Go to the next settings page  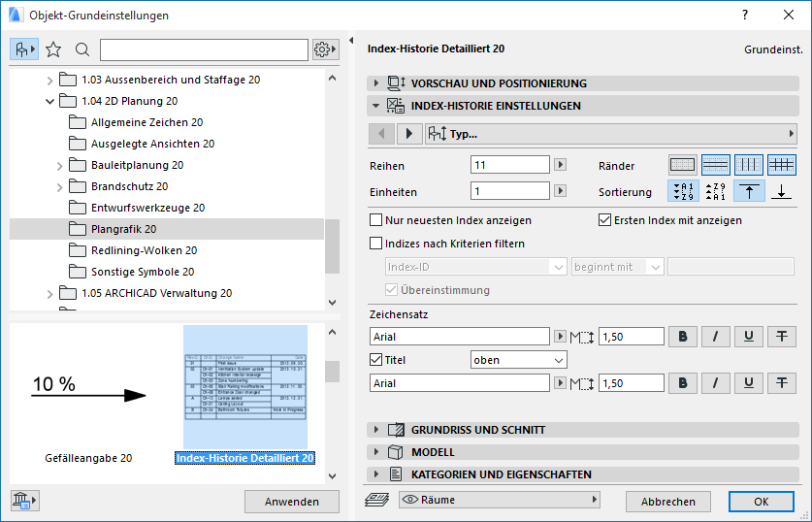[x=409, y=134]
